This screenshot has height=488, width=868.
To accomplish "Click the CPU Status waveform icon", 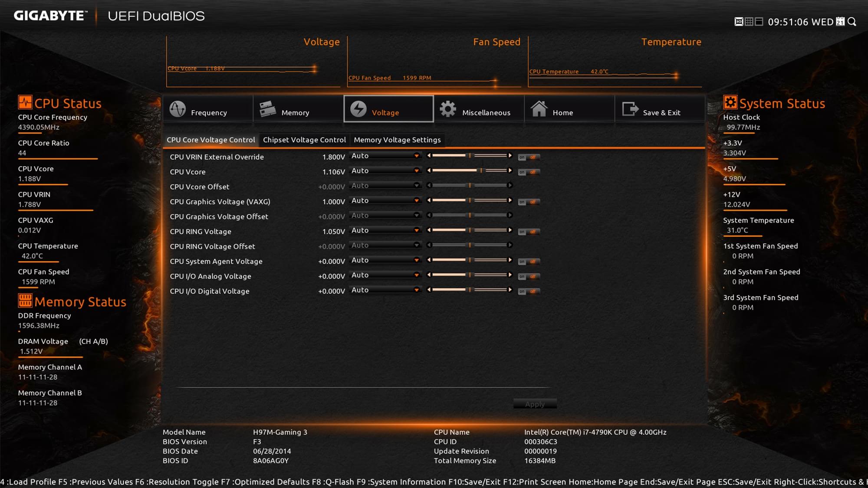I will click(25, 102).
